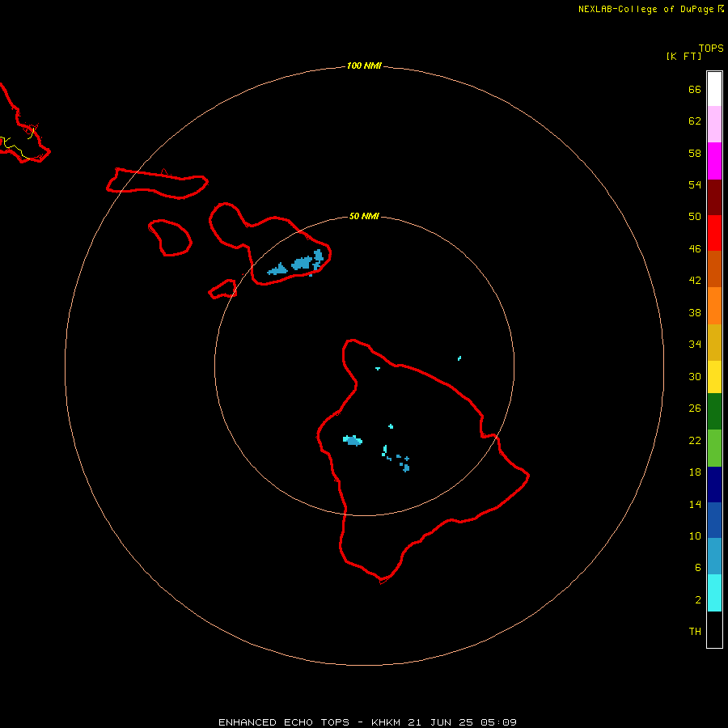Click the legend value "18"
Viewport: 728px width, 728px height.
[695, 472]
